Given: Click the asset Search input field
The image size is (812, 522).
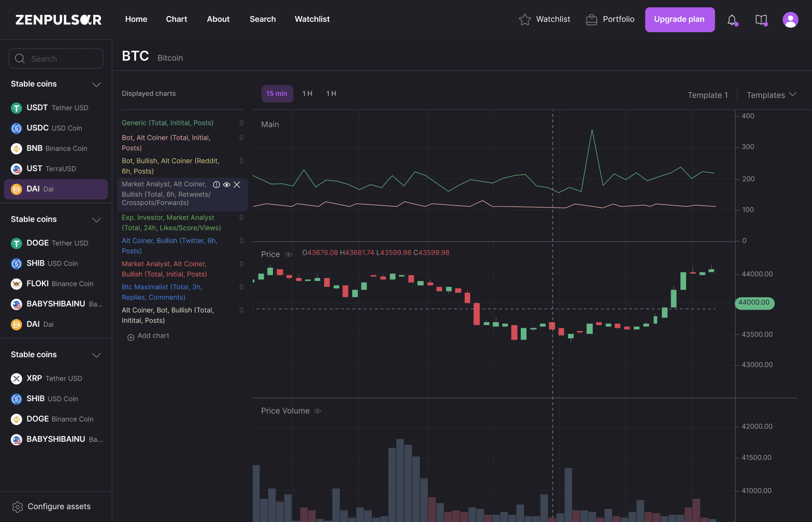Looking at the screenshot, I should (56, 59).
